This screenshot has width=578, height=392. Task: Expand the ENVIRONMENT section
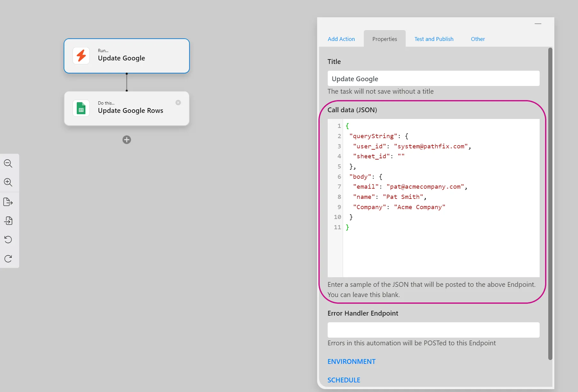coord(351,362)
